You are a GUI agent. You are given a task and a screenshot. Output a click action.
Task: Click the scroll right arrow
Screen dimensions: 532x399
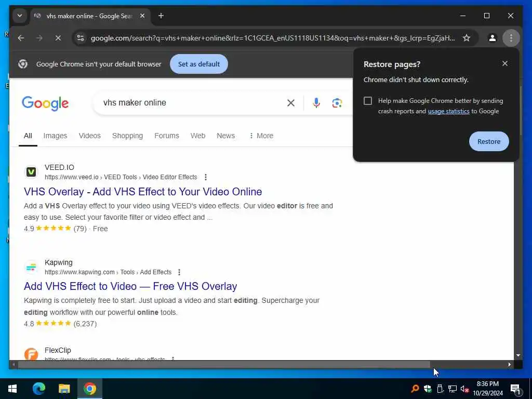click(x=509, y=365)
